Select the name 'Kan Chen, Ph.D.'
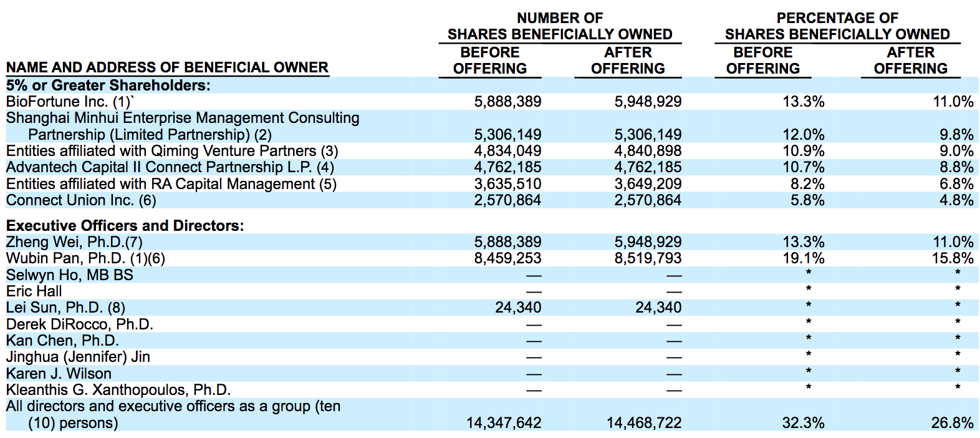 pos(62,341)
